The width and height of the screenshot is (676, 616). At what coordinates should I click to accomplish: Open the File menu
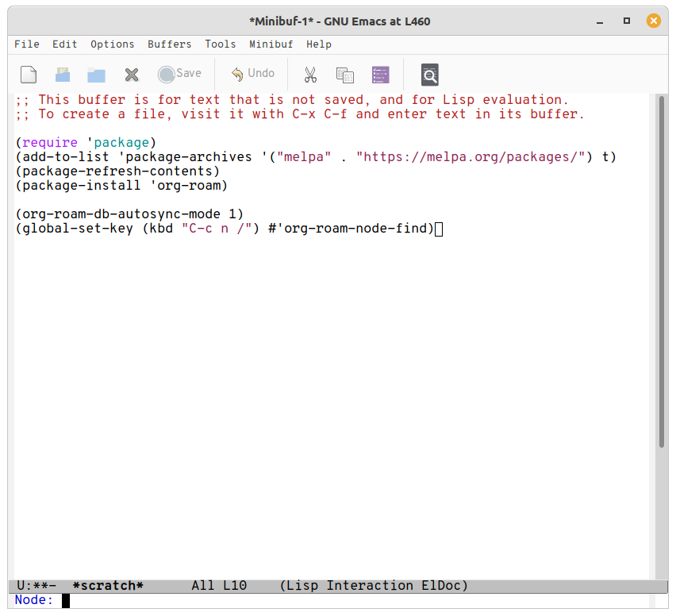coord(27,44)
